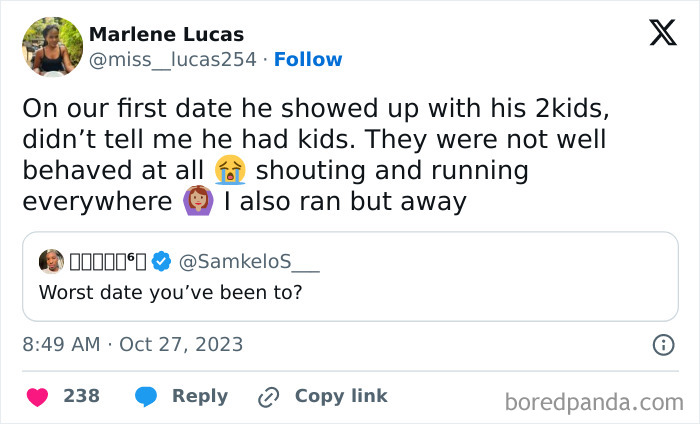The width and height of the screenshot is (700, 424).
Task: Like the tweet with the heart icon
Action: [38, 396]
